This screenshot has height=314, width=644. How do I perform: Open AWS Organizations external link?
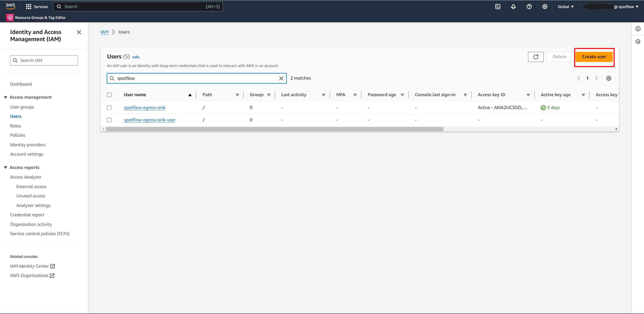point(32,275)
